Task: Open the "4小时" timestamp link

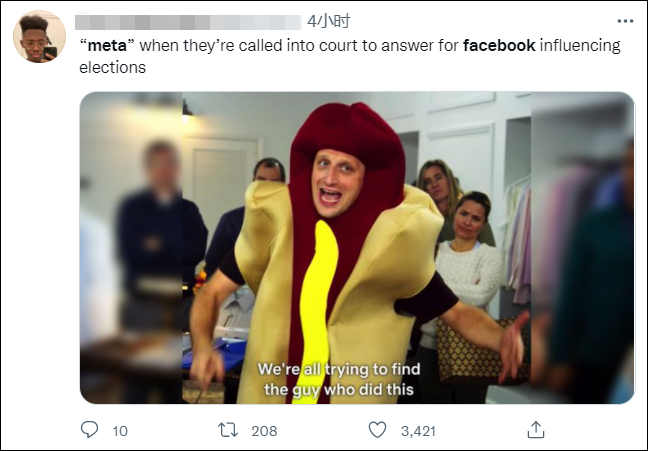Action: click(x=328, y=21)
